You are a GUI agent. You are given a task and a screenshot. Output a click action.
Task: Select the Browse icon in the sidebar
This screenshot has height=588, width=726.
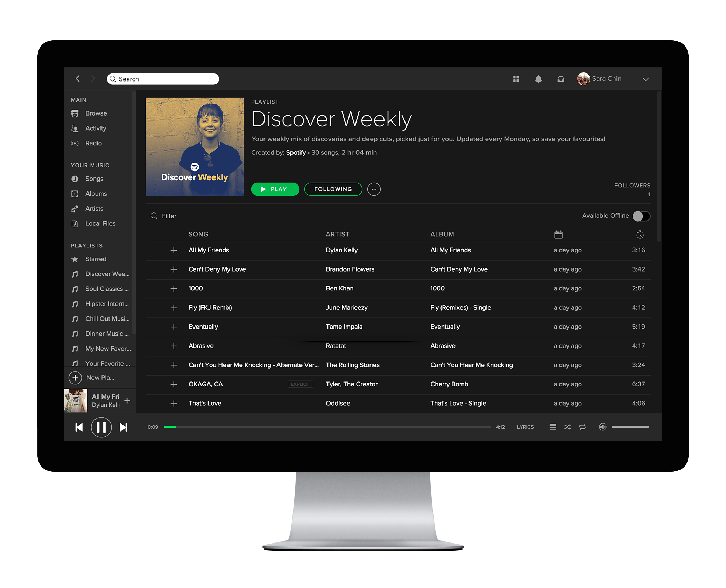75,113
